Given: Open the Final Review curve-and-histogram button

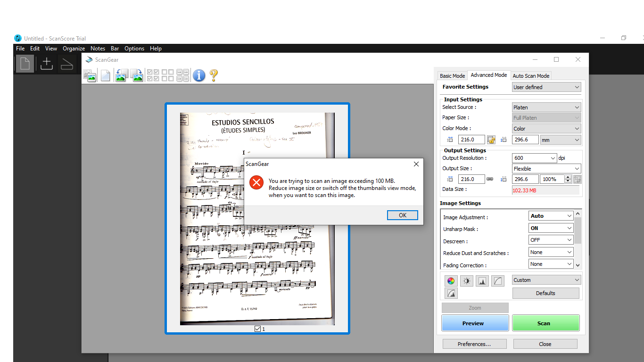Looking at the screenshot, I should (x=451, y=293).
